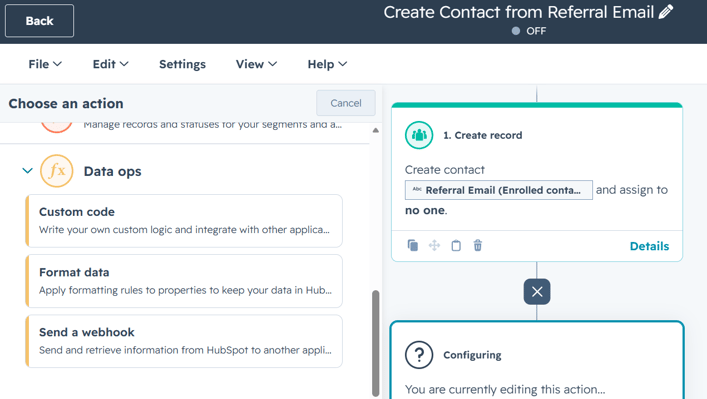Viewport: 707px width, 399px height.
Task: Open the View menu
Action: pos(256,64)
